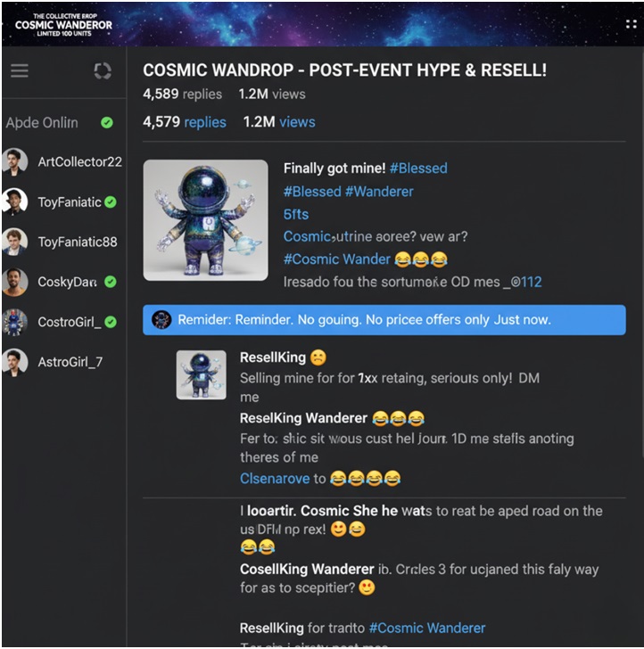Click the avatar icon in blue reminder banner
644x649 pixels.
coord(161,320)
